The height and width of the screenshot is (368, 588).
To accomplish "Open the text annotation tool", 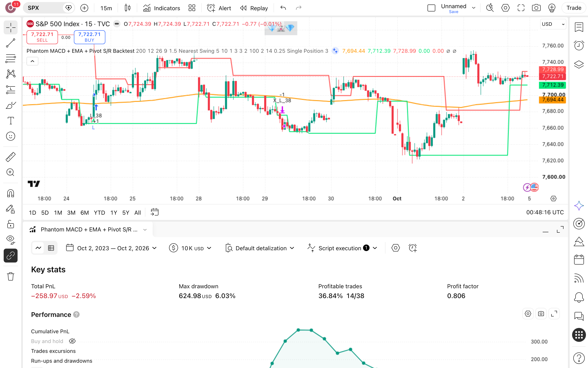I will click(x=10, y=121).
